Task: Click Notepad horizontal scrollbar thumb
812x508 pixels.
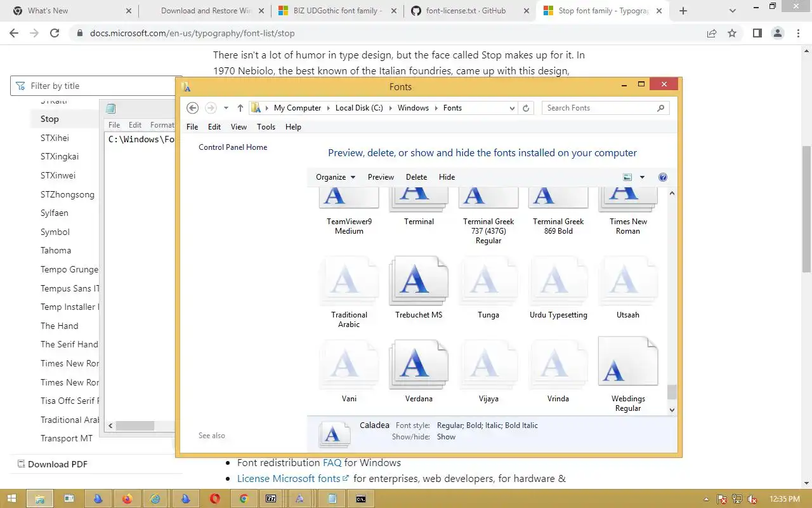Action: click(135, 426)
